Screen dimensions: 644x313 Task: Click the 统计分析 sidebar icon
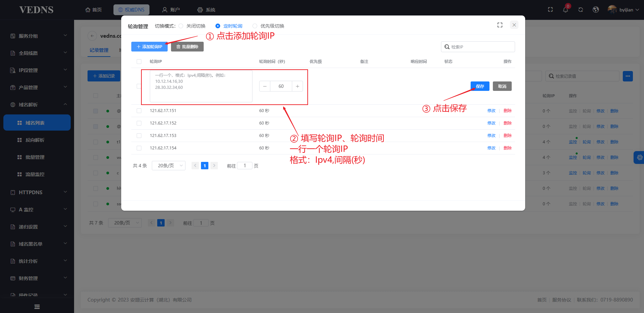point(13,261)
